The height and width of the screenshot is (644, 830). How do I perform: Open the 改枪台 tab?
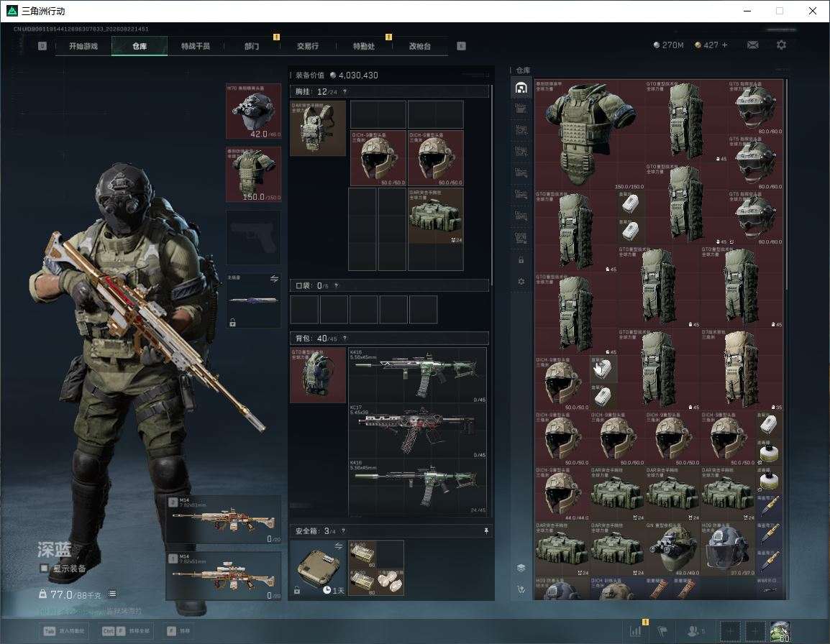420,46
